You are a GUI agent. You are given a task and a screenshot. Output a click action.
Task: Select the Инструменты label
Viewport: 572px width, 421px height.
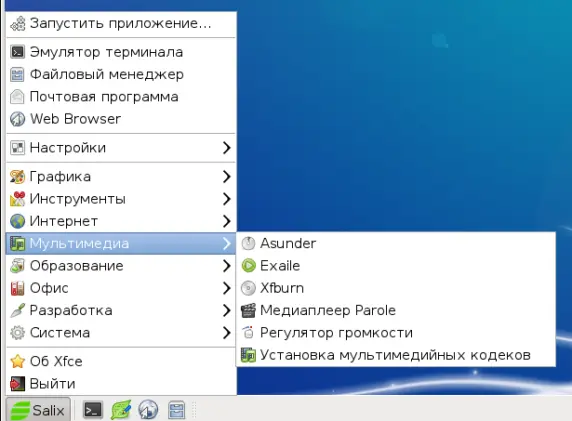pos(78,199)
